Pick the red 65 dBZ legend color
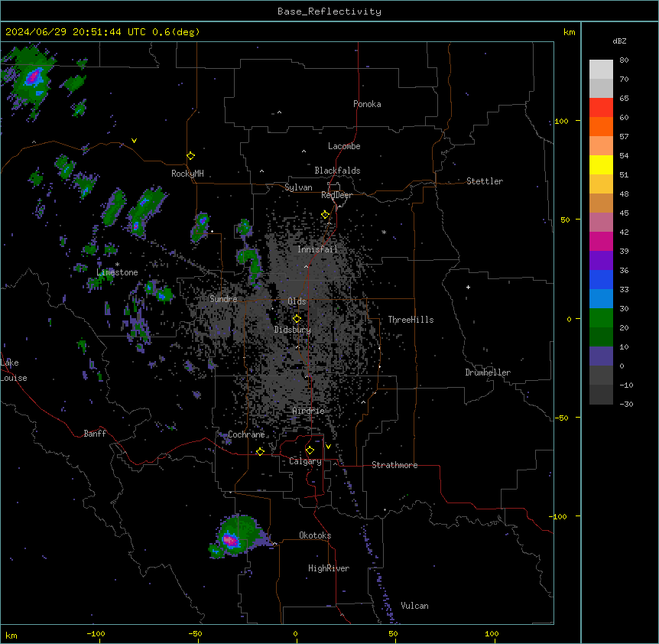The height and width of the screenshot is (644, 659). click(601, 108)
